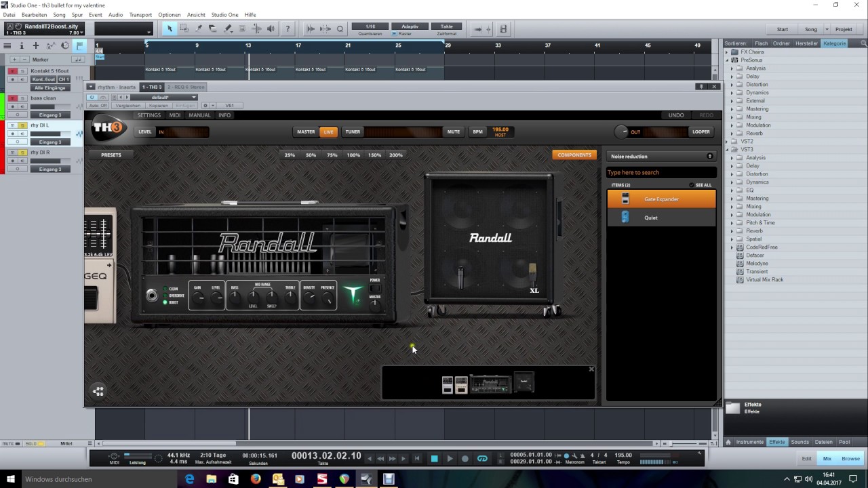This screenshot has width=868, height=488.
Task: Click the bass clean track volume fader
Action: 50,106
